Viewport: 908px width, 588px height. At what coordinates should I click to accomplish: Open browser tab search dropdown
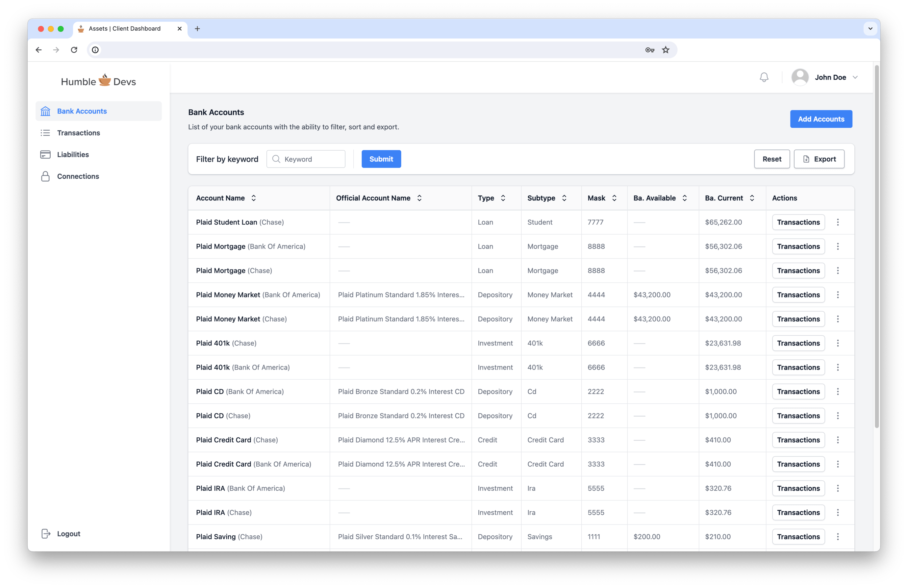point(870,29)
